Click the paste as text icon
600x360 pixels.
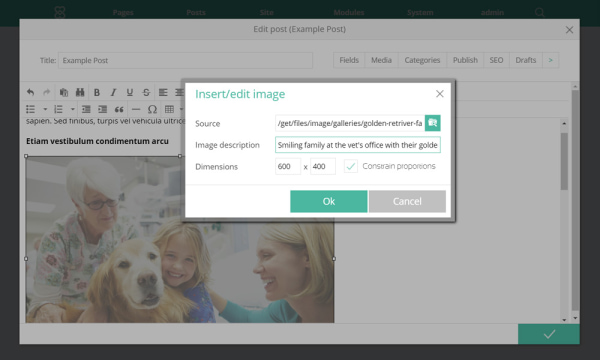64,92
